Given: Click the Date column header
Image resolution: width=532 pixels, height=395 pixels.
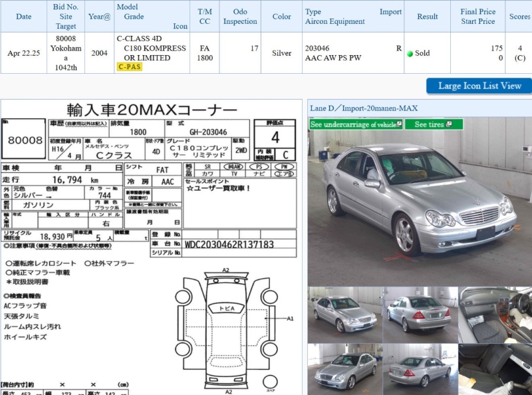Looking at the screenshot, I should click(23, 16).
